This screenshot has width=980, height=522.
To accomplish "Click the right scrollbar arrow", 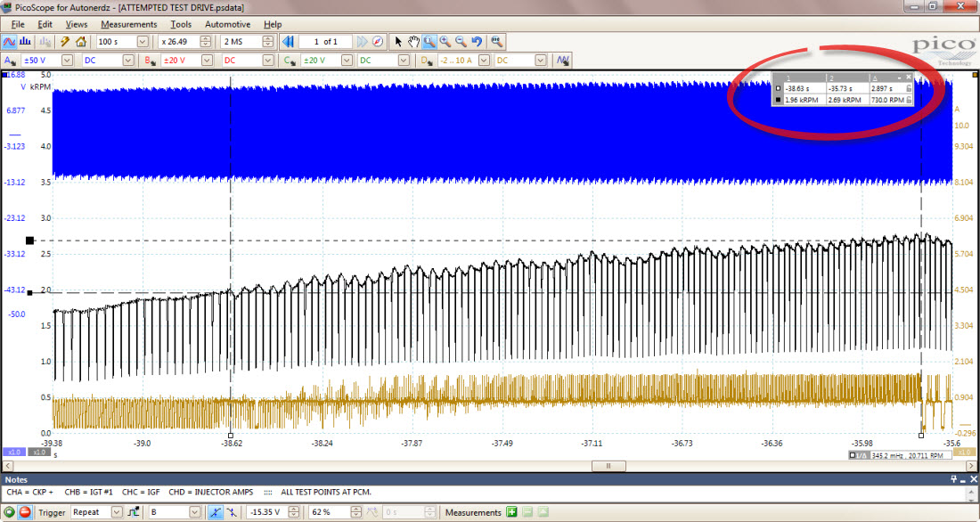I will 970,466.
